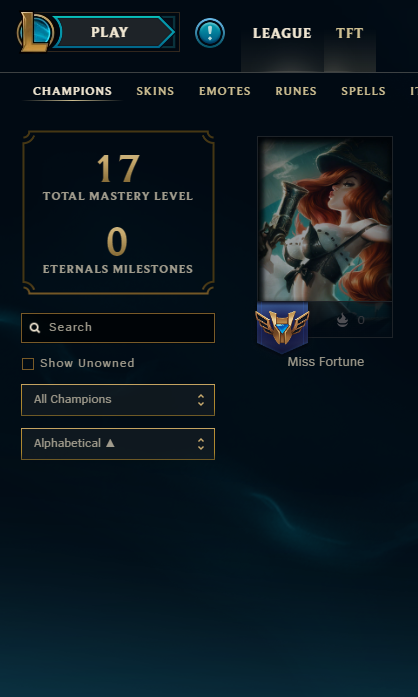
Task: Click the arrows on the All Champions dropdown
Action: point(201,400)
